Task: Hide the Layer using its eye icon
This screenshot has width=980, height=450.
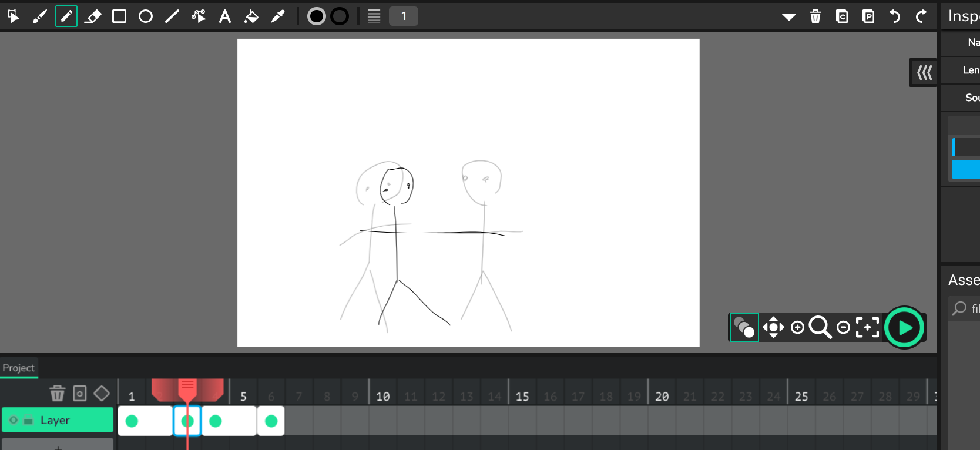Action: coord(14,420)
